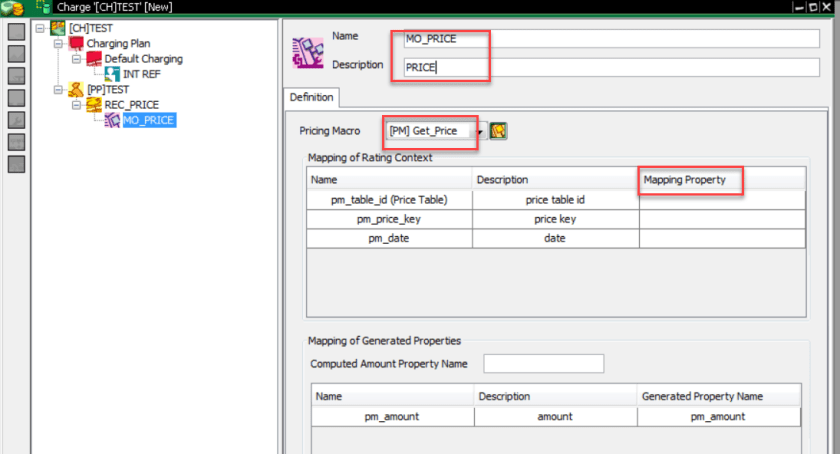Click the Mapping Property column header
The image size is (840, 454).
point(722,180)
